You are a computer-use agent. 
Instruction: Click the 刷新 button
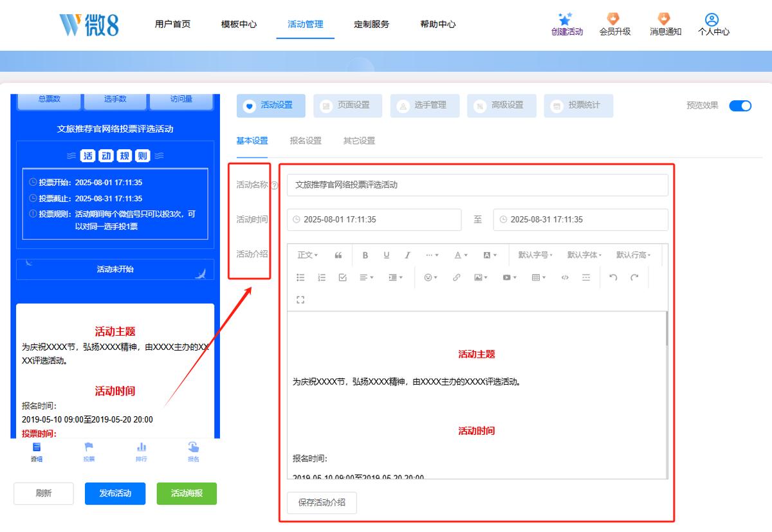[44, 493]
